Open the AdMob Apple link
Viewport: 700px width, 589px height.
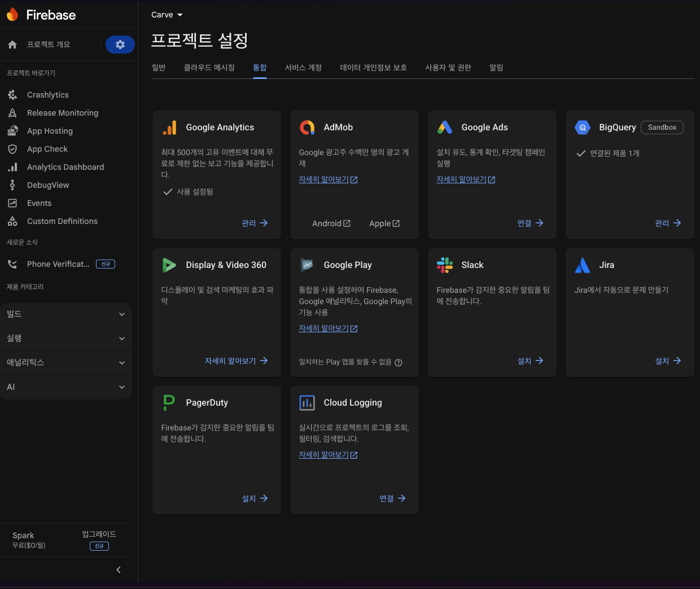click(x=384, y=223)
